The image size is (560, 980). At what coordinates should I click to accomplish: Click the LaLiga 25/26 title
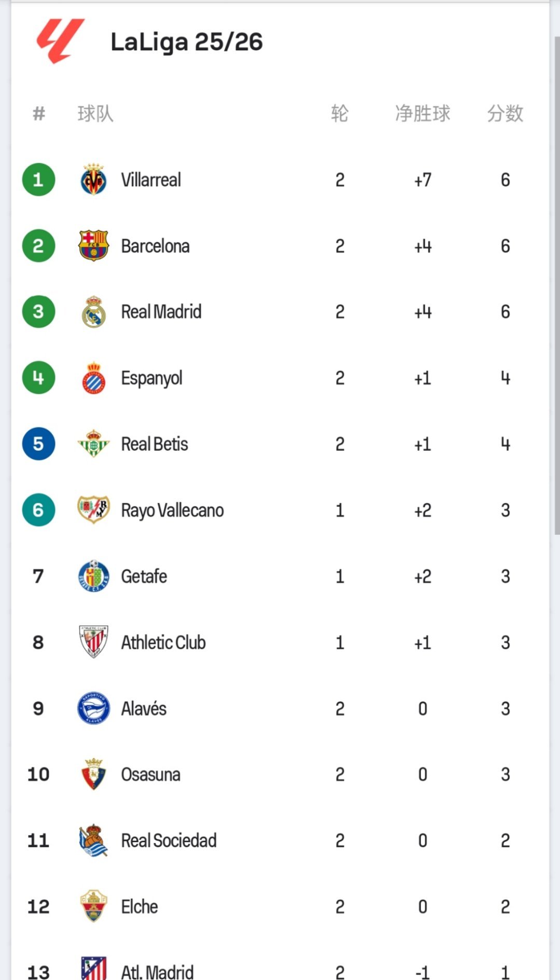(x=187, y=42)
